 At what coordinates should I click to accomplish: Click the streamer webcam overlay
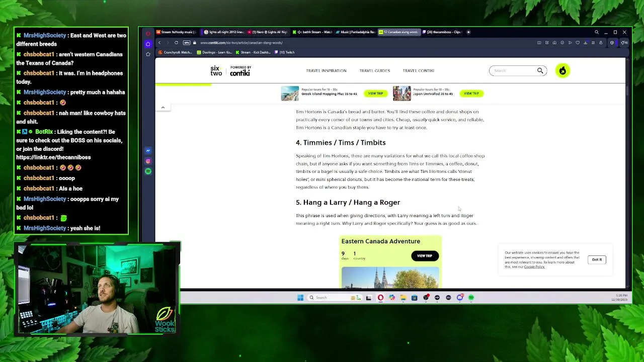98,289
